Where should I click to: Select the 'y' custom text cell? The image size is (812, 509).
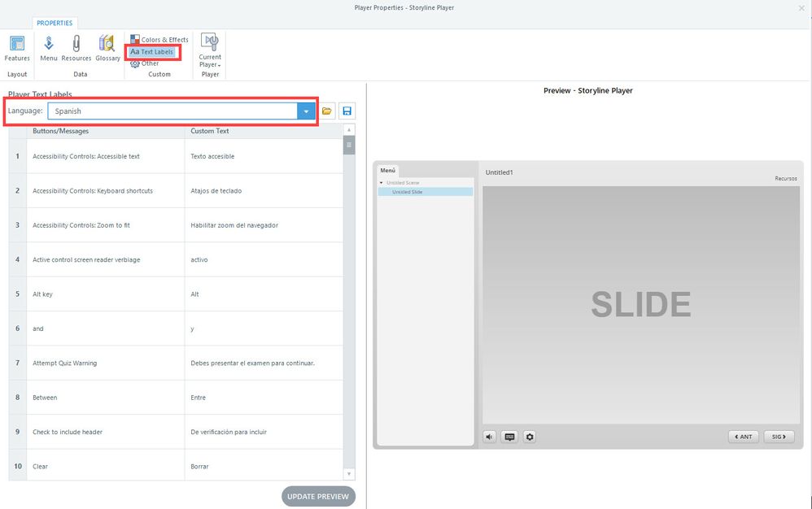pyautogui.click(x=264, y=328)
